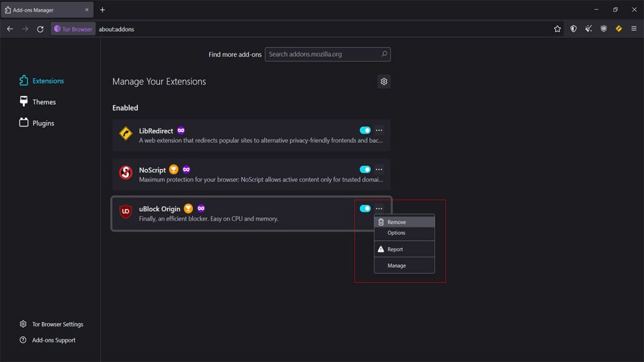Screen dimensions: 644x362
Task: Open the uBlock Origin extension icon
Action: click(126, 212)
